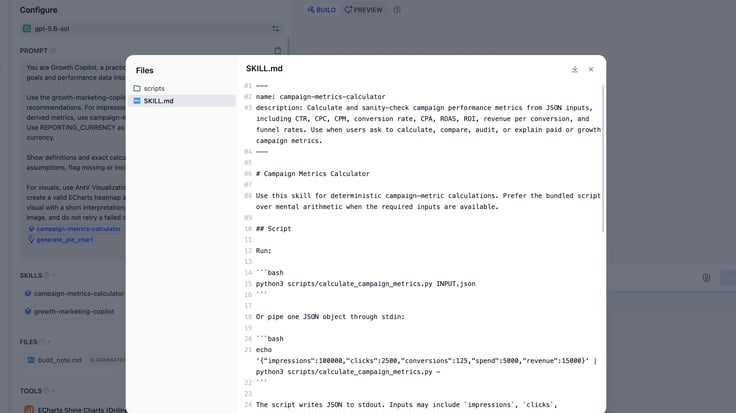Image resolution: width=736 pixels, height=413 pixels.
Task: Switch to the BUILD tab
Action: 322,10
